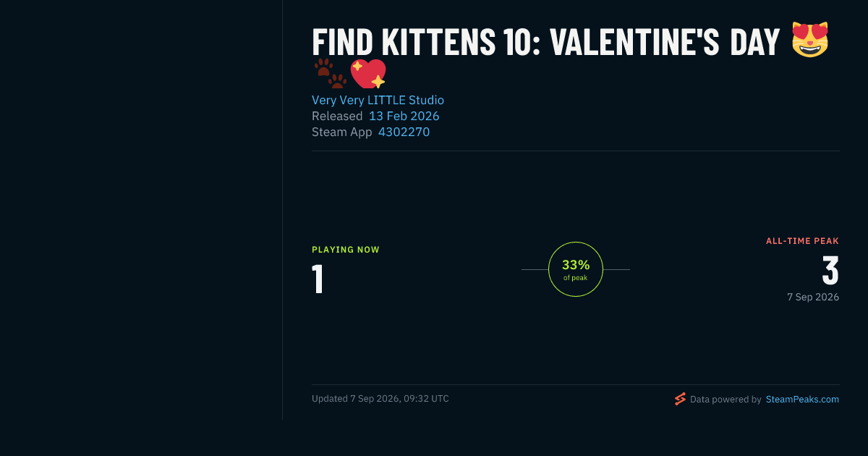
Task: Click the Released label text
Action: pos(337,116)
